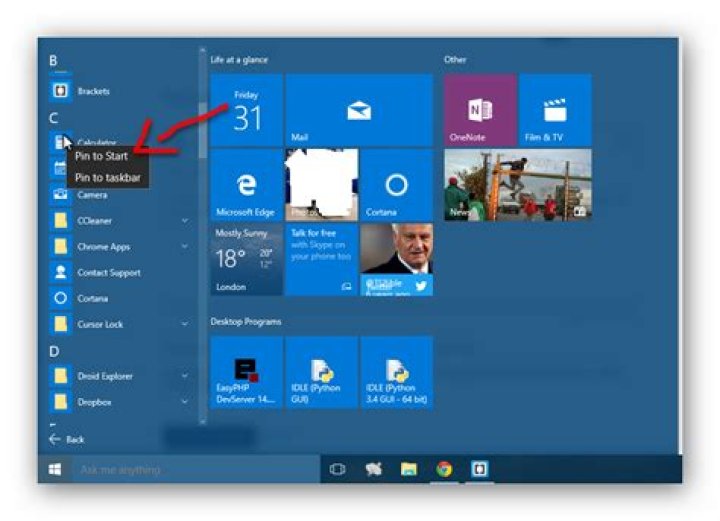Expand the Chrome Apps folder chevron
The width and height of the screenshot is (720, 521).
click(185, 246)
